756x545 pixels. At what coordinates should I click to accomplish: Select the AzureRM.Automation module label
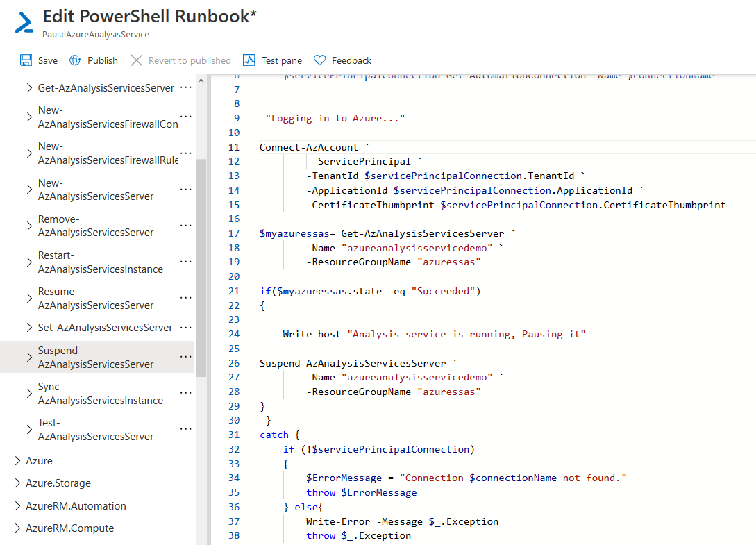coord(76,505)
